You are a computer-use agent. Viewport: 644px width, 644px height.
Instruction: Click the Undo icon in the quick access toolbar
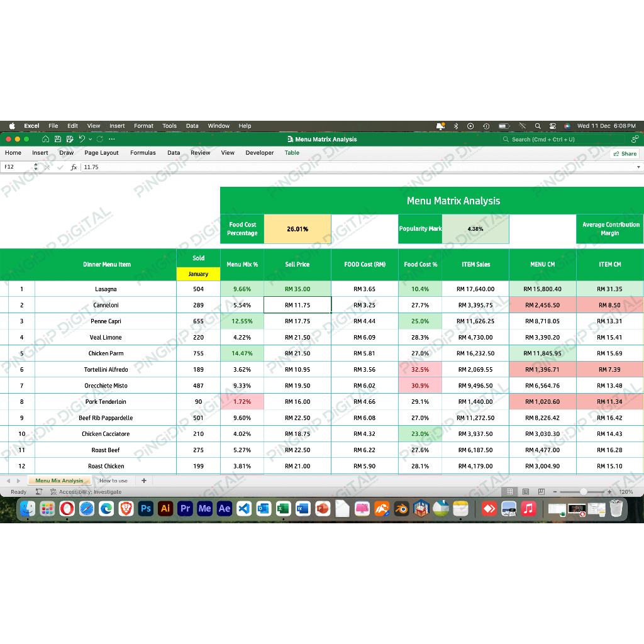pyautogui.click(x=82, y=139)
